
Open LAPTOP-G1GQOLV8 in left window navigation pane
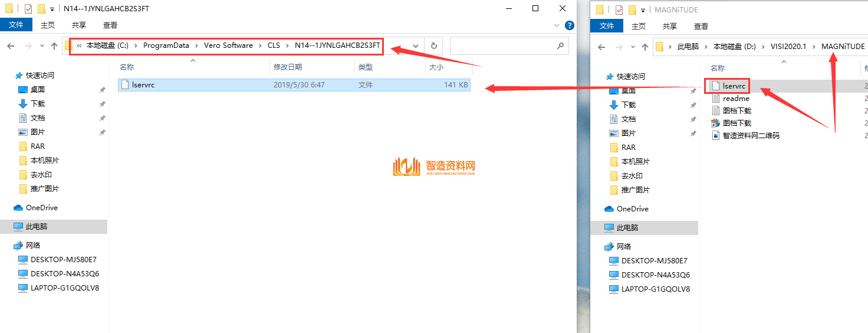coord(64,288)
